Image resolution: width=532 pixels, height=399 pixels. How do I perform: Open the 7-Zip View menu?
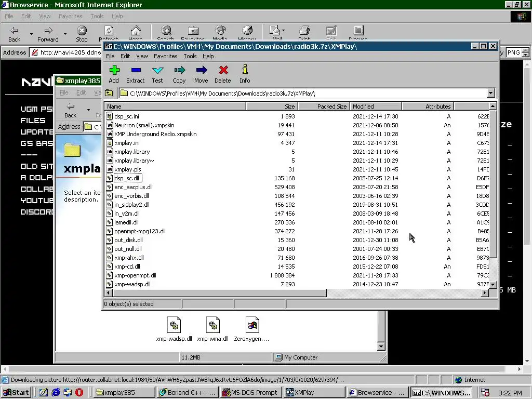click(x=142, y=56)
